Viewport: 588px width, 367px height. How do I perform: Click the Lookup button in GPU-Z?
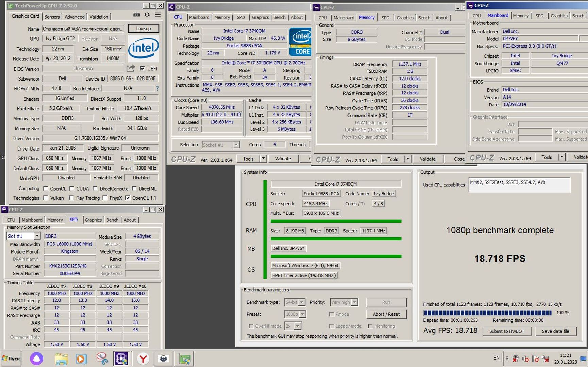144,29
